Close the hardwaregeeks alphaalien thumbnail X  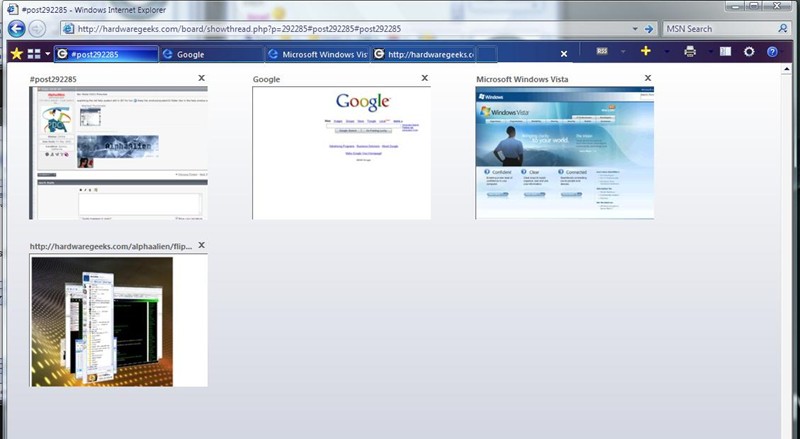pyautogui.click(x=202, y=246)
